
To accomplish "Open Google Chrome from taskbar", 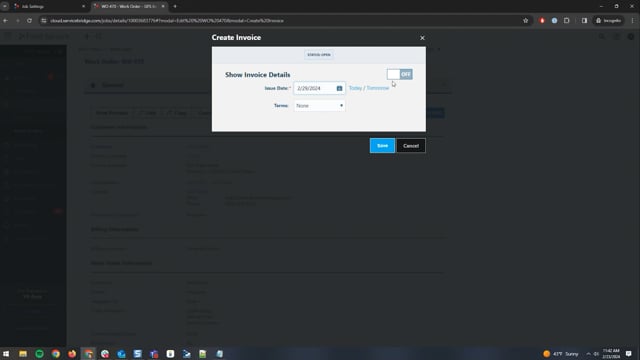I will (56, 354).
